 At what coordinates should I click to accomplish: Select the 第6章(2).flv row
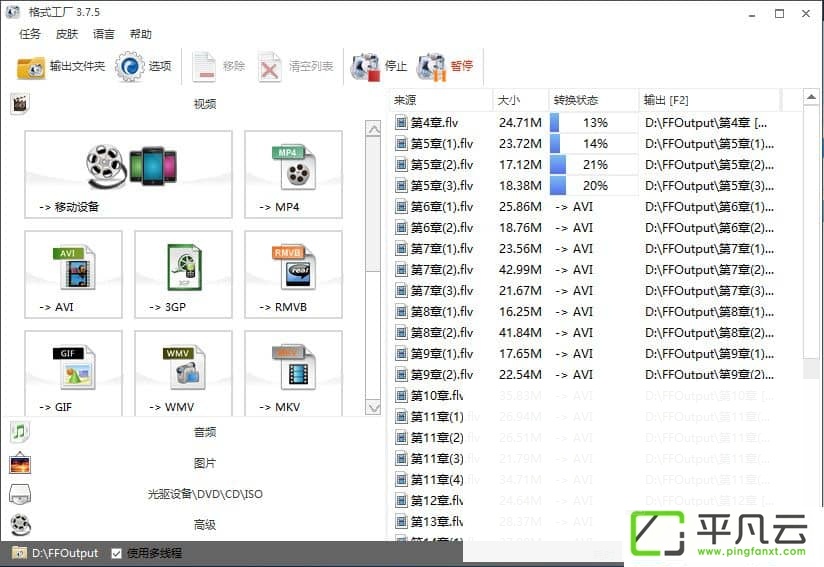[584, 228]
